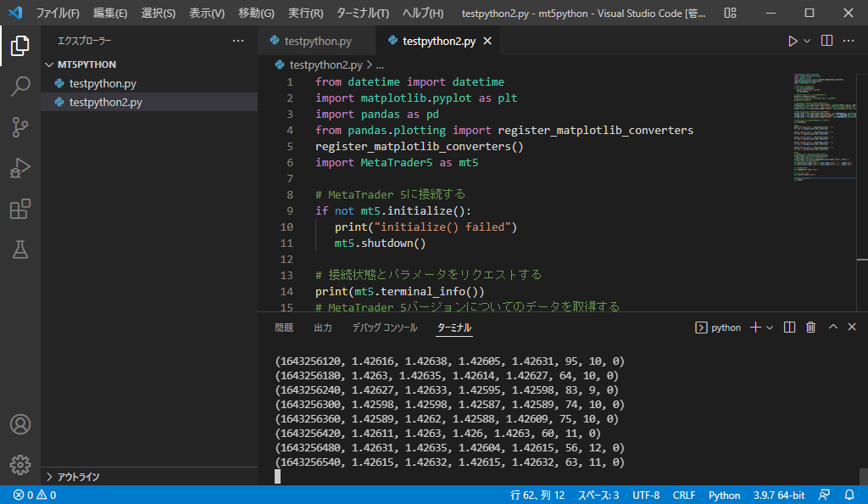Split the terminal panel

[x=789, y=328]
